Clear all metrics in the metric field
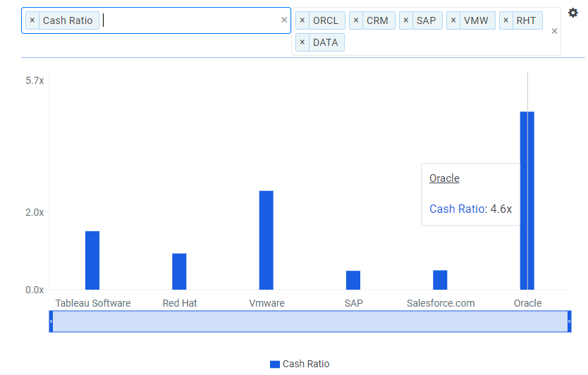588x375 pixels. 284,20
